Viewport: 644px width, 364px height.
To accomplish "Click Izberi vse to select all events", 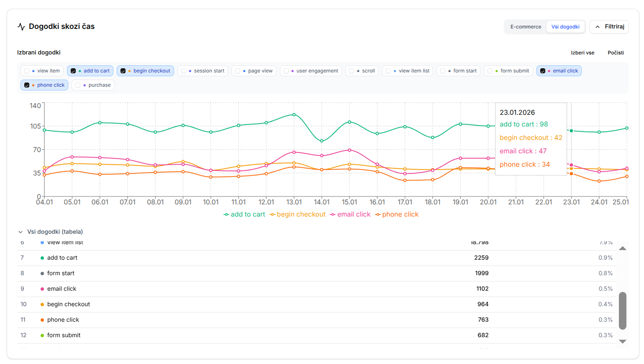I will click(582, 53).
